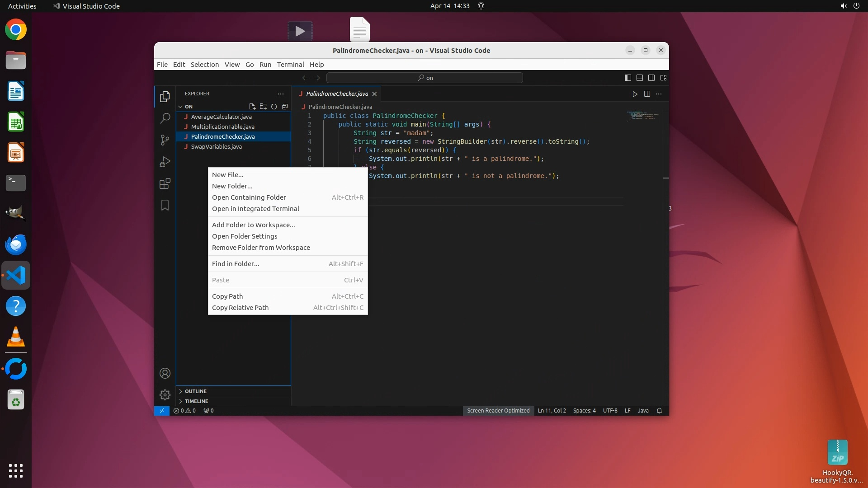
Task: Toggle Secondary Side Bar layout button
Action: point(651,78)
